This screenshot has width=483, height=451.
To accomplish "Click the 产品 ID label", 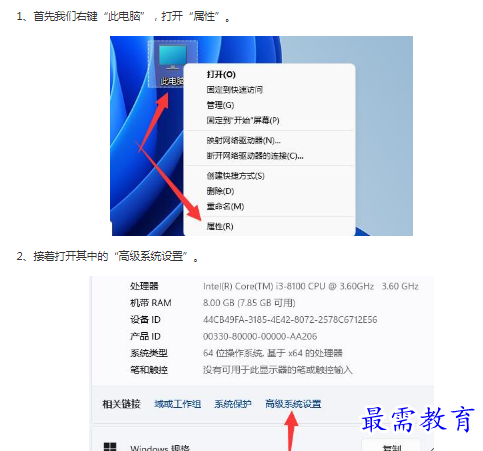I will tap(145, 336).
